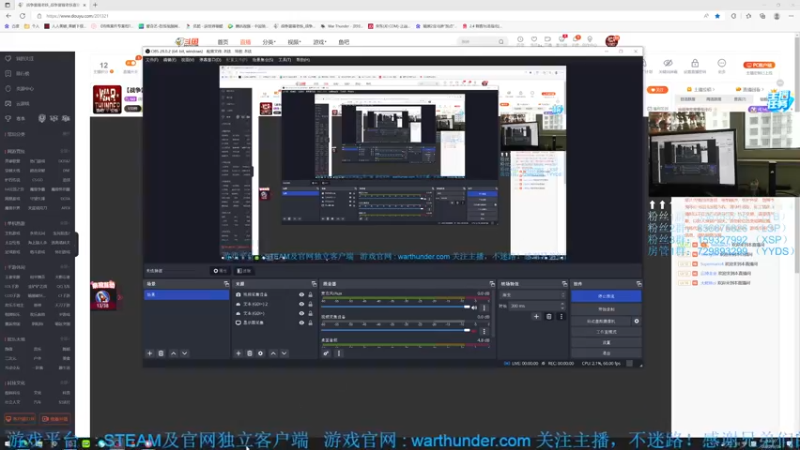Click 启动虚拟摄像机 button
The image size is (800, 450).
click(x=601, y=321)
